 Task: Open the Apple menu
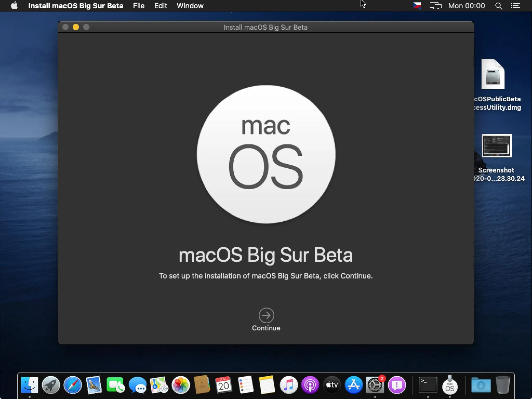coord(15,6)
